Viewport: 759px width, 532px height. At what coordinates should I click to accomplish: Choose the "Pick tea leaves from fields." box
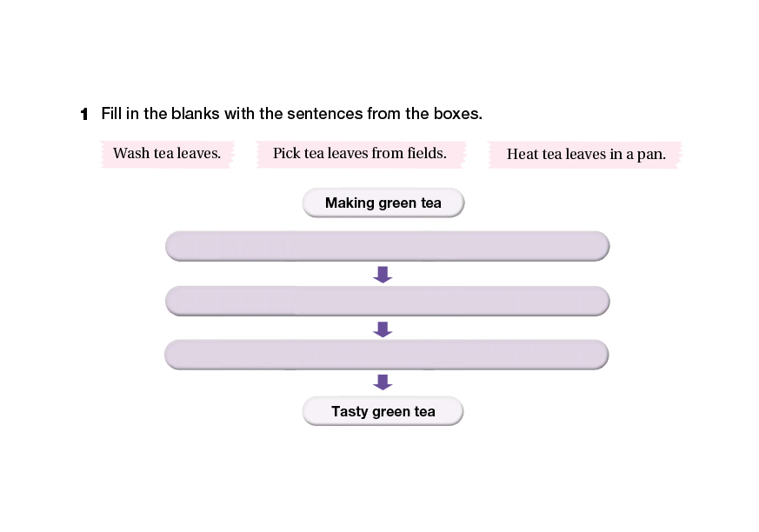(359, 154)
